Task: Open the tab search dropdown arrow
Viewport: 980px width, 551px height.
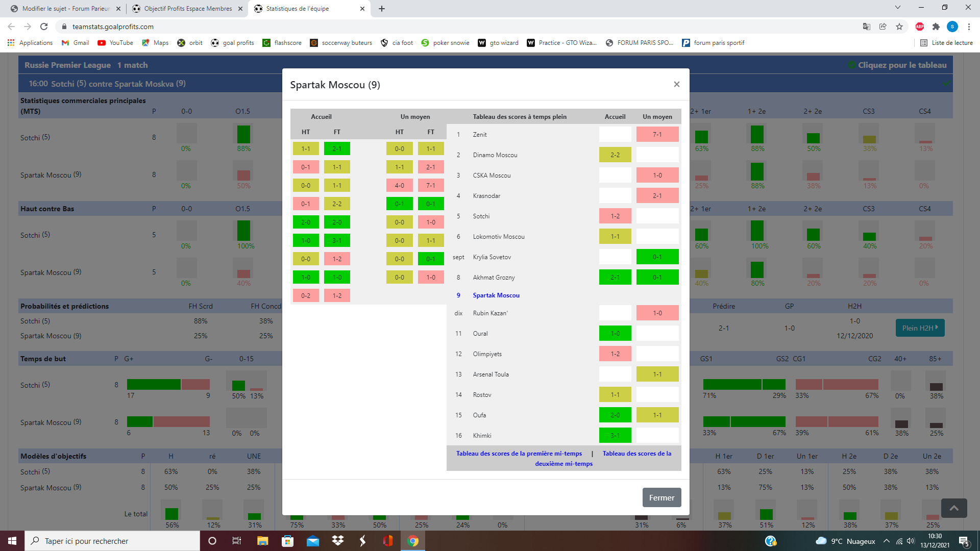Action: coord(898,8)
